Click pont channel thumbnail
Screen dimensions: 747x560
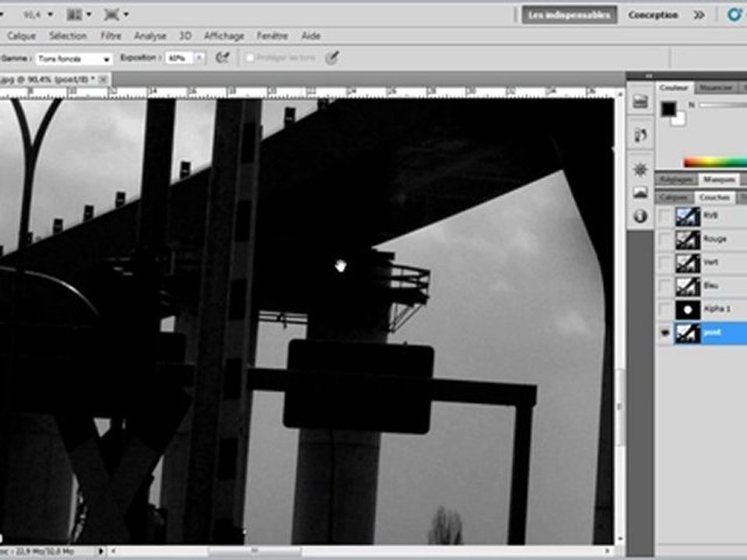(687, 334)
